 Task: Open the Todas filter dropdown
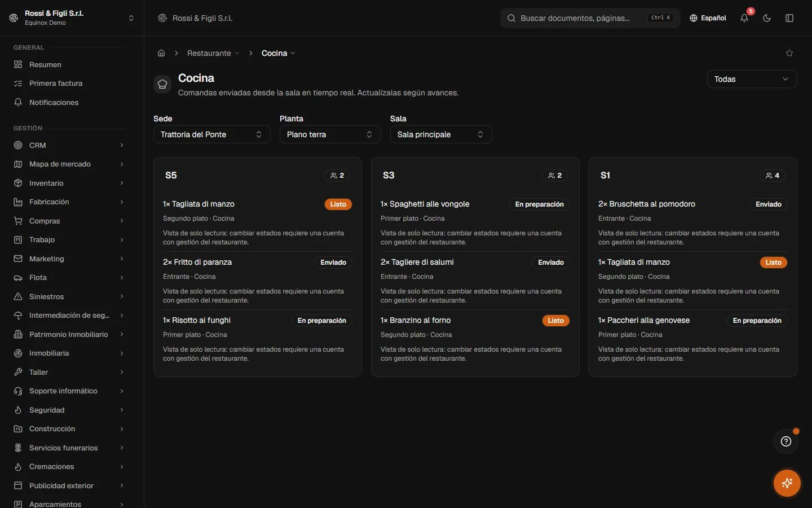click(752, 79)
